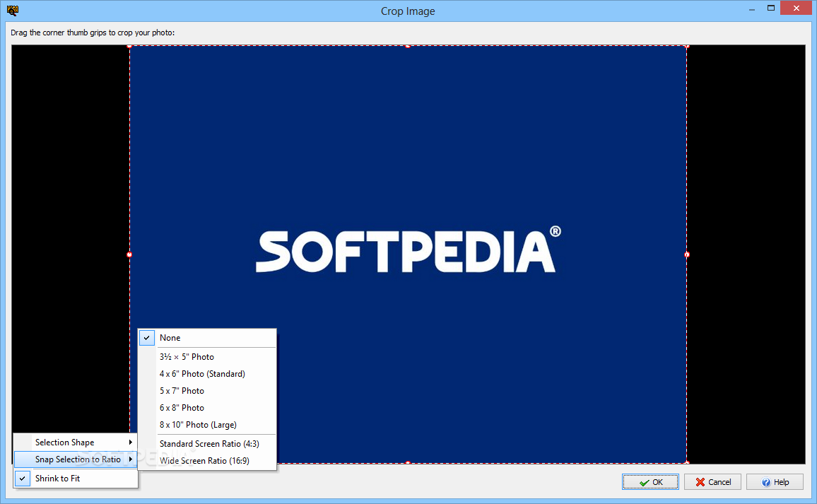Click the app icon in the title bar
This screenshot has height=504, width=817.
tap(13, 10)
